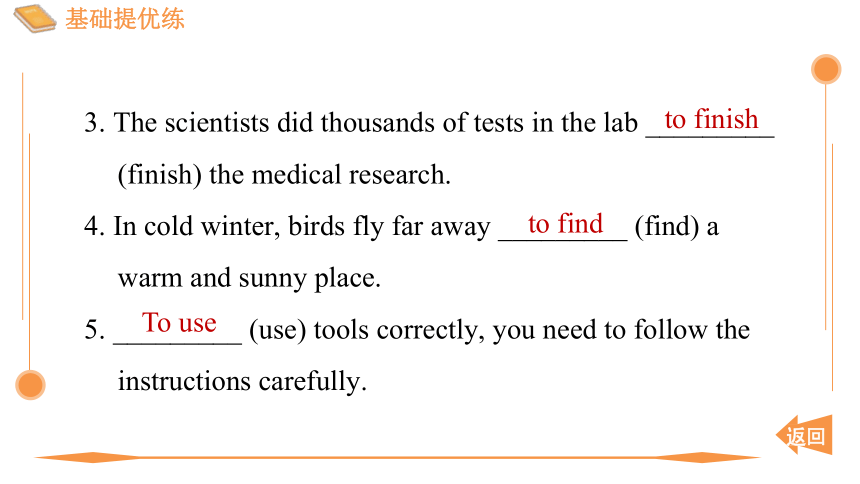860x484 pixels.
Task: Click the 返回 return arrow button
Action: (805, 435)
